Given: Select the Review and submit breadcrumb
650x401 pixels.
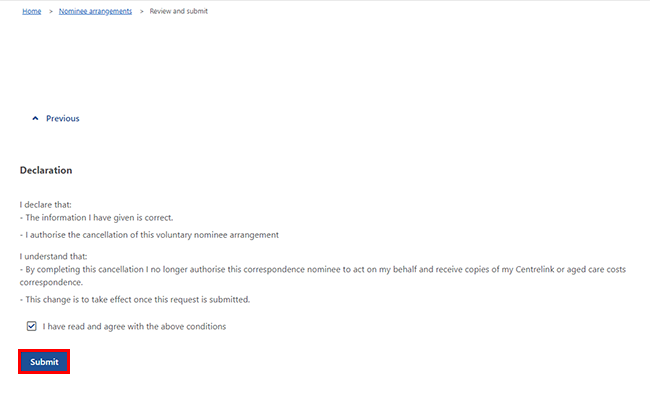Looking at the screenshot, I should click(x=179, y=11).
